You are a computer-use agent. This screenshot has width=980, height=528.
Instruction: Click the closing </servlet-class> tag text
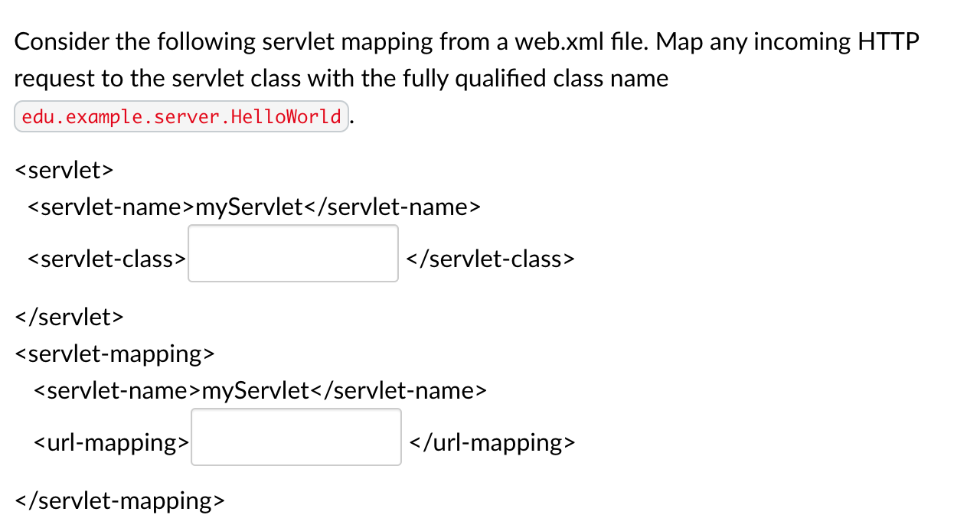tap(489, 259)
